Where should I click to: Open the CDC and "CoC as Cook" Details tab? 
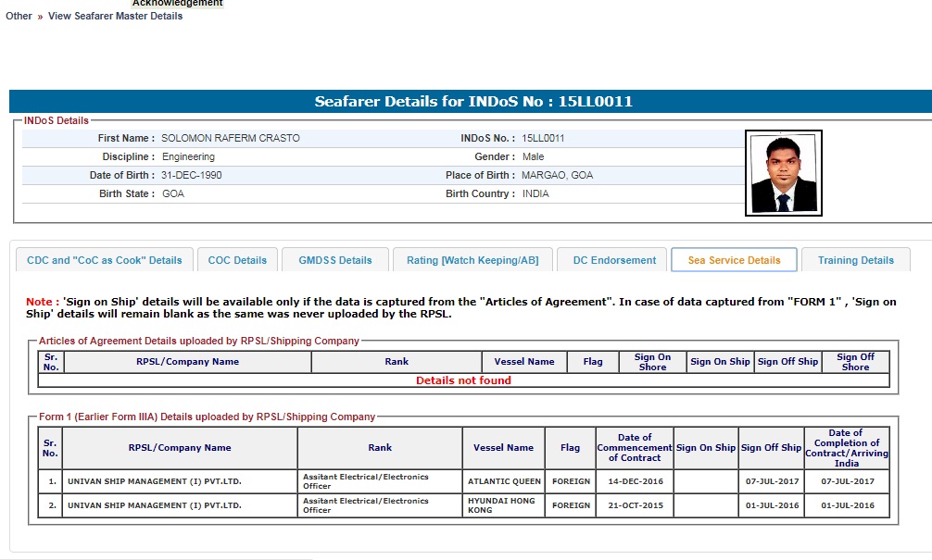(104, 260)
